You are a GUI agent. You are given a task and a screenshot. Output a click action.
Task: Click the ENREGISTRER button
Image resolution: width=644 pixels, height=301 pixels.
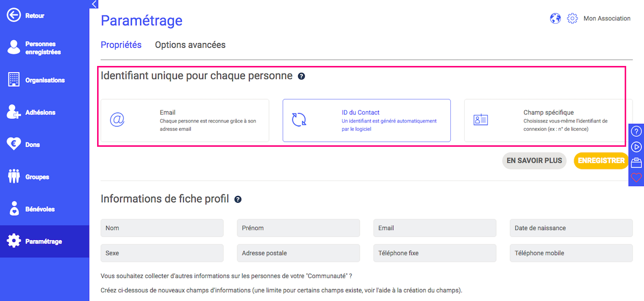pos(600,161)
